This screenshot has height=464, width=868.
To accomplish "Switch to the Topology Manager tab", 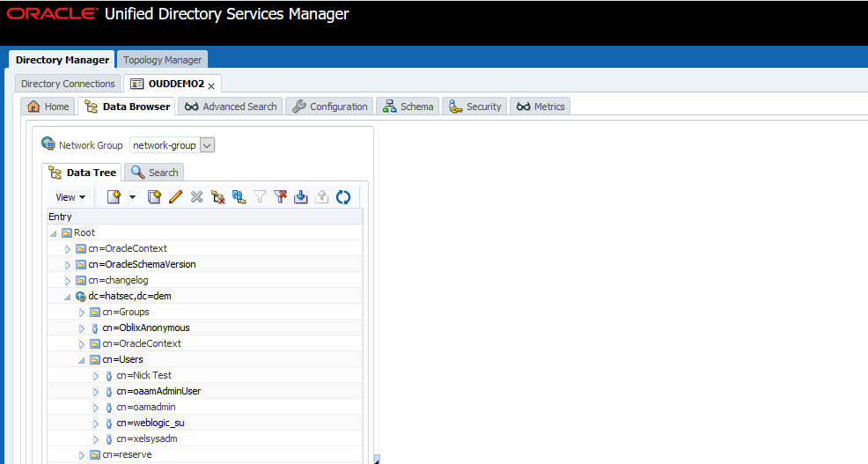I will click(x=162, y=60).
